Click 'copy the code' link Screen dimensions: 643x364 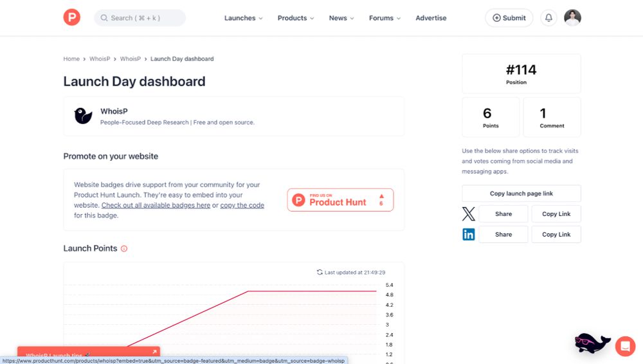tap(242, 205)
